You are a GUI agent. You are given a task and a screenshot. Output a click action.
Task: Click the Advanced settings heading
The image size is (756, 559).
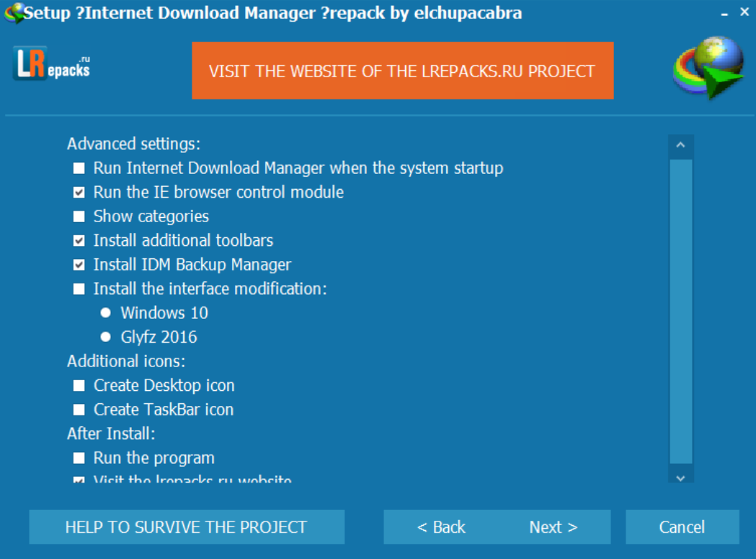coord(133,144)
